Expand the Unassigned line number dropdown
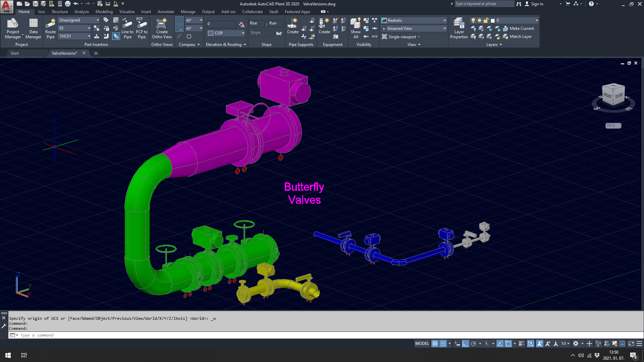The width and height of the screenshot is (644, 362). [x=98, y=20]
